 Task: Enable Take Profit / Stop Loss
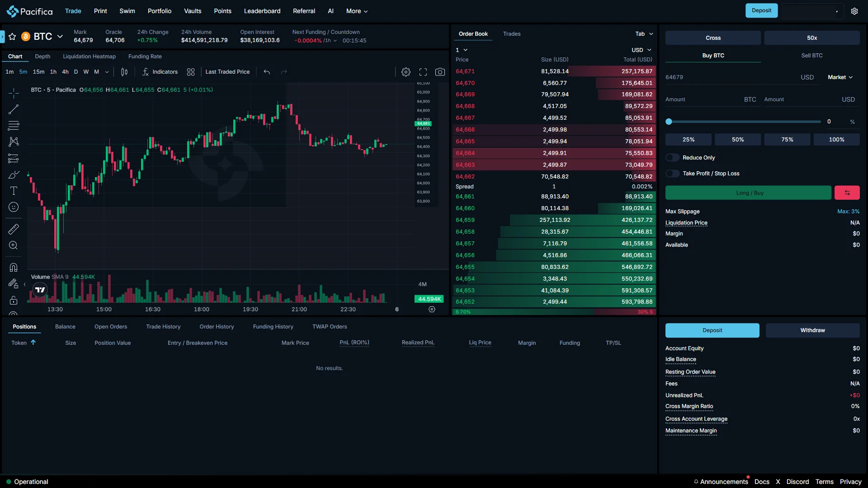[673, 174]
